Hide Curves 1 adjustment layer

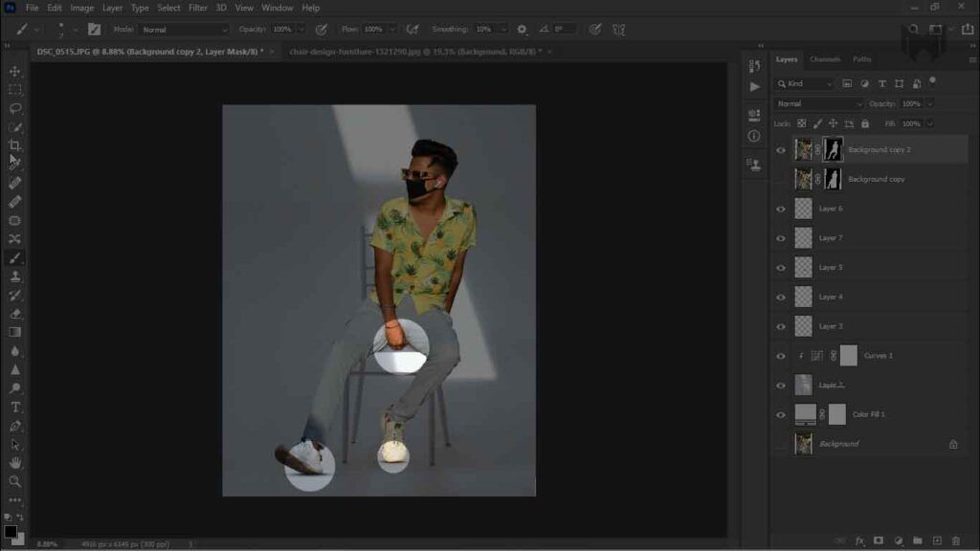(781, 356)
